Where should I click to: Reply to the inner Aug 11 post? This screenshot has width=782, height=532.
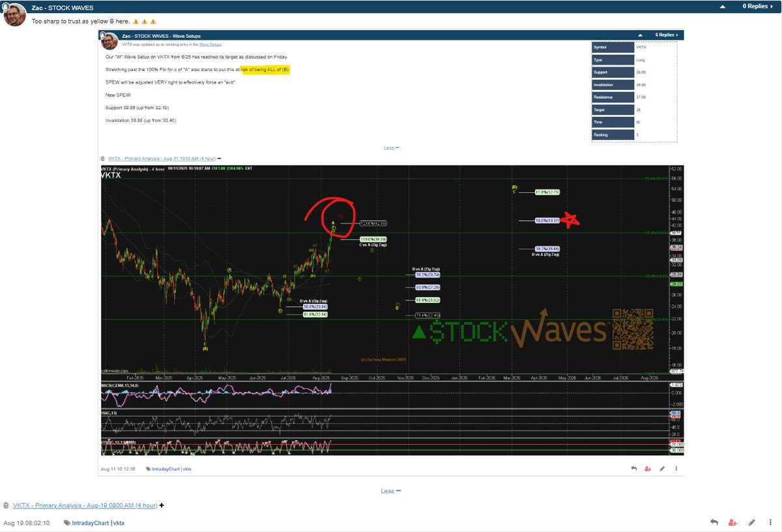(x=633, y=468)
